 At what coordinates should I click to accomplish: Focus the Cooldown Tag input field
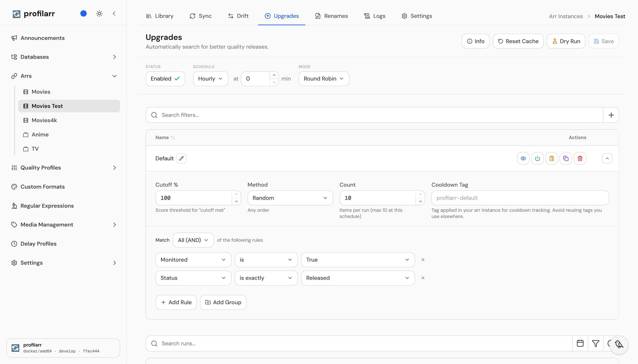pyautogui.click(x=520, y=198)
